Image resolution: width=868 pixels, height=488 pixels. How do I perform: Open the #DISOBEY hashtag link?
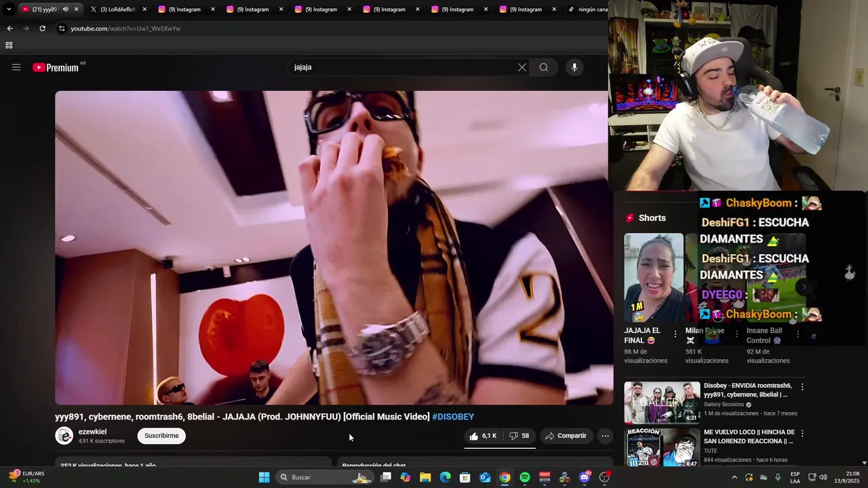453,417
